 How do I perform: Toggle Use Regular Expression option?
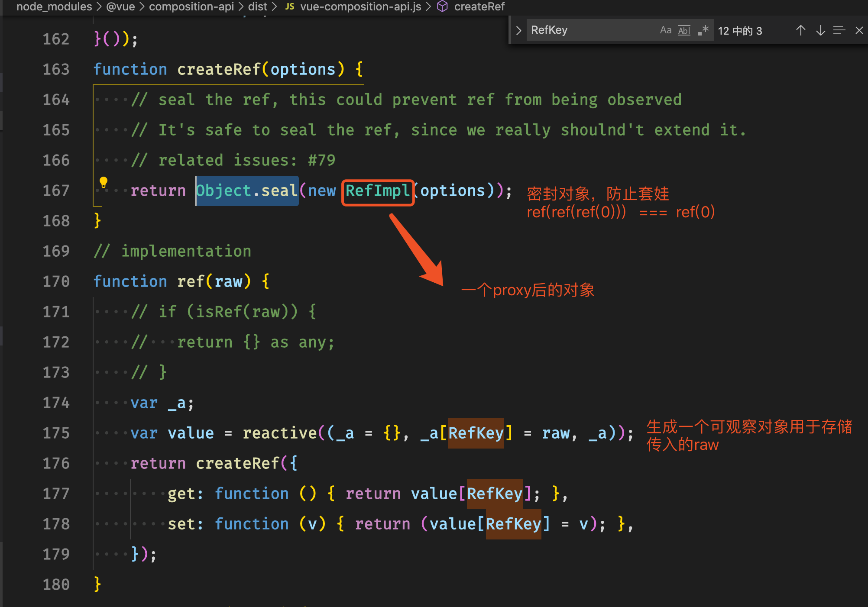click(703, 30)
